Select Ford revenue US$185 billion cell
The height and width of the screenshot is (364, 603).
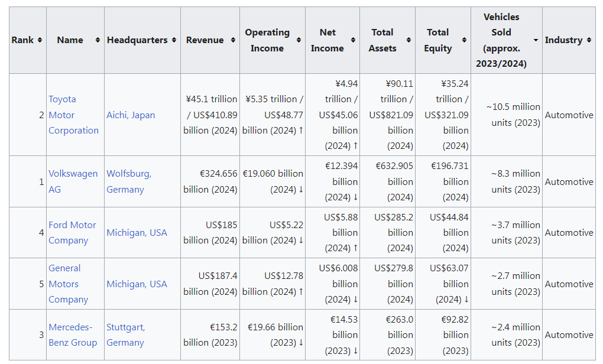210,233
